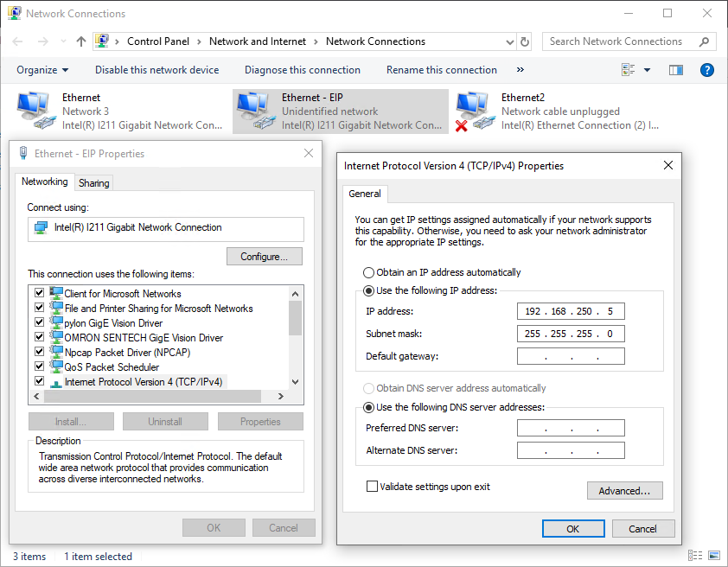This screenshot has height=567, width=728.
Task: Enable Validate settings upon exit checkbox
Action: point(373,487)
